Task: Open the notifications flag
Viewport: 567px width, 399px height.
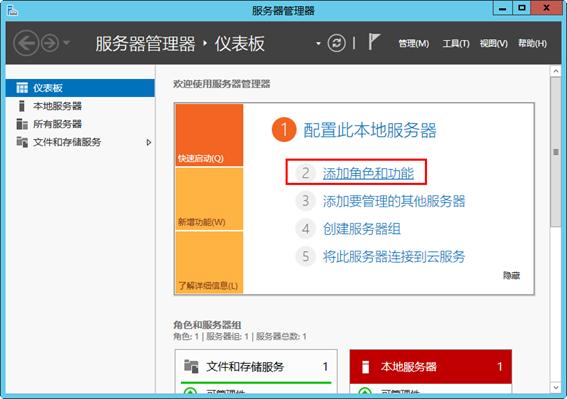Action: 374,42
